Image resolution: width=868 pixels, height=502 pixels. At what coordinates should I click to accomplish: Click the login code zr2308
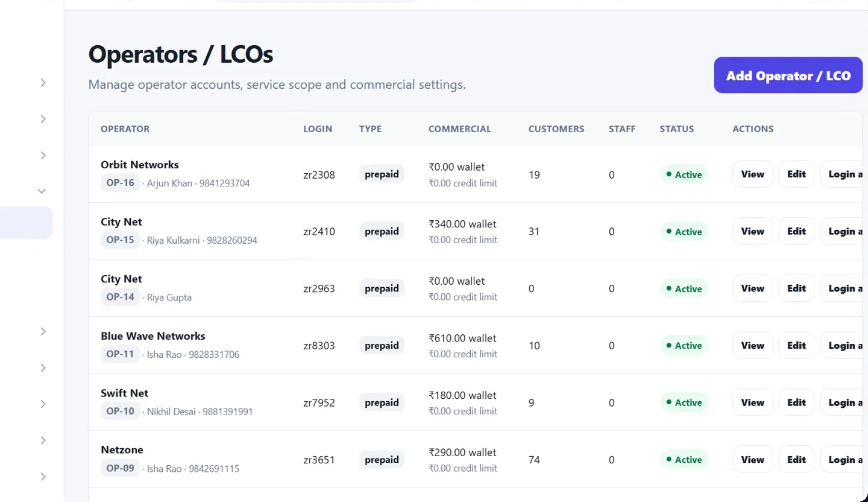[x=319, y=175]
